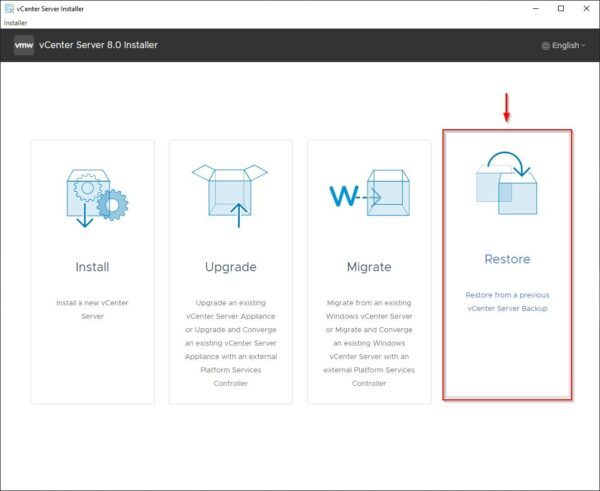Choose the Restore option title
The height and width of the screenshot is (491, 600).
pos(507,259)
